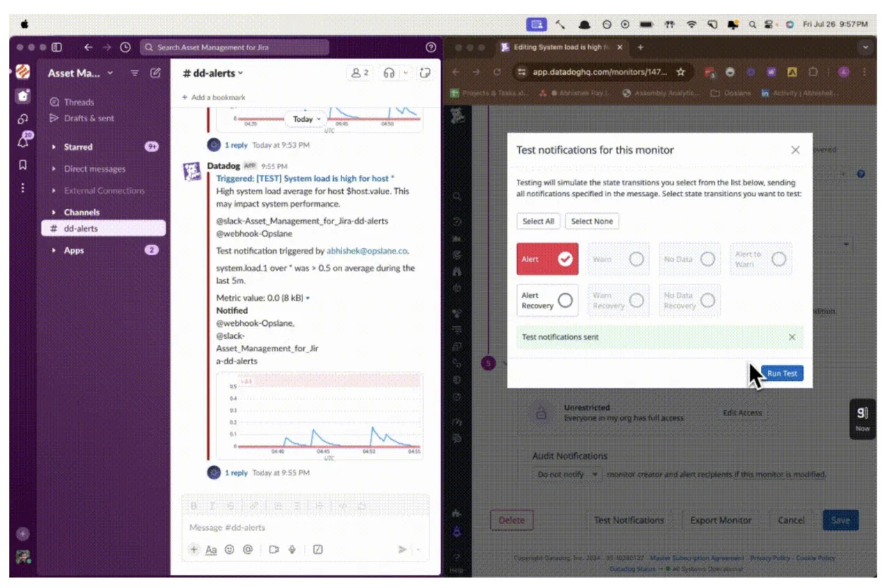Bookmark page with star in address bar
Viewport: 892px width, 588px height.
click(x=681, y=72)
